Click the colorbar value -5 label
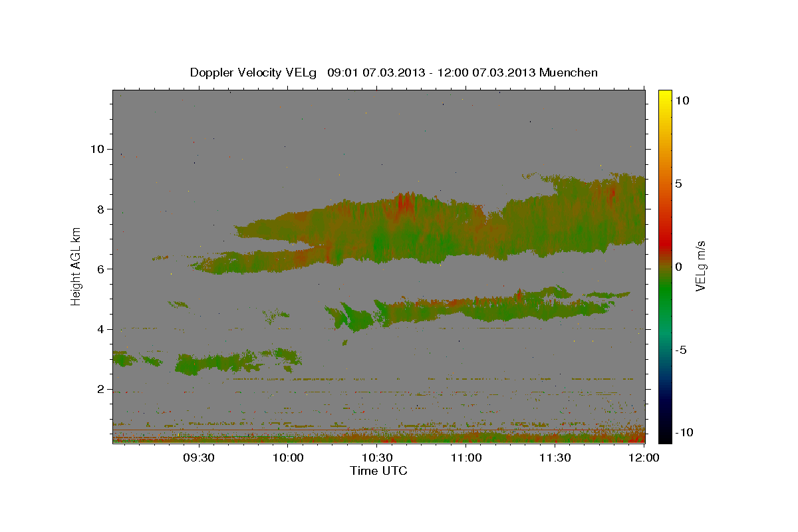Viewport: 798px width, 532px height. point(681,350)
